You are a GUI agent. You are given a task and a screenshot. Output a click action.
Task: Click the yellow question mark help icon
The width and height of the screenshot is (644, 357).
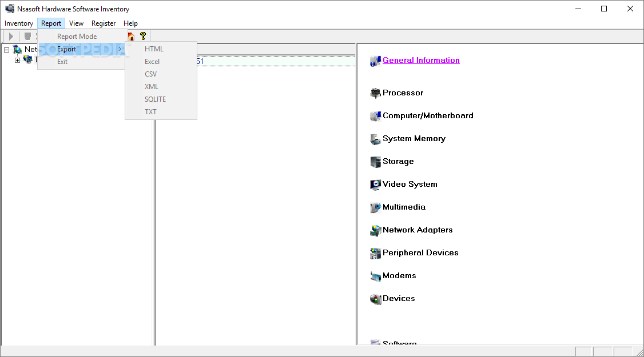coord(143,36)
